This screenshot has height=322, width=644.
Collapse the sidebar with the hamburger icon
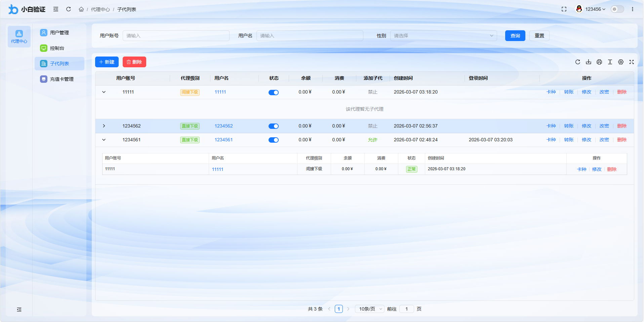(x=56, y=9)
